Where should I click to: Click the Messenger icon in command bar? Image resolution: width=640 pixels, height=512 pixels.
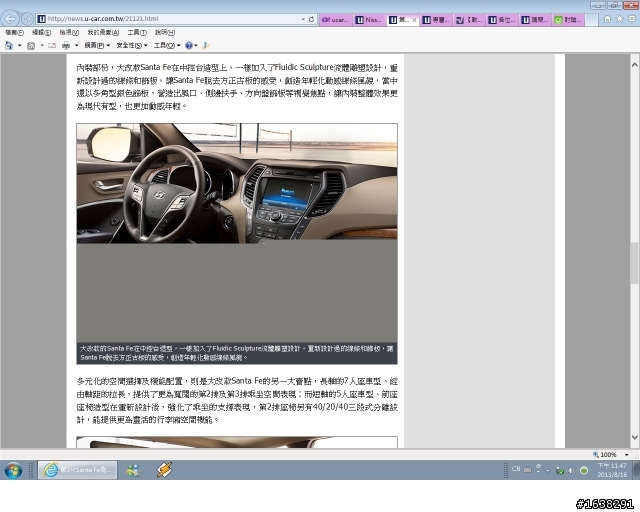pos(206,45)
